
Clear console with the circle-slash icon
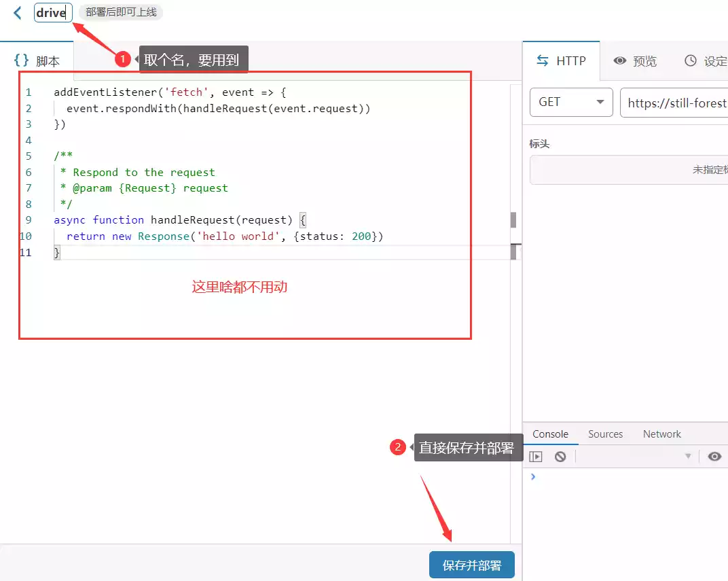click(x=560, y=457)
